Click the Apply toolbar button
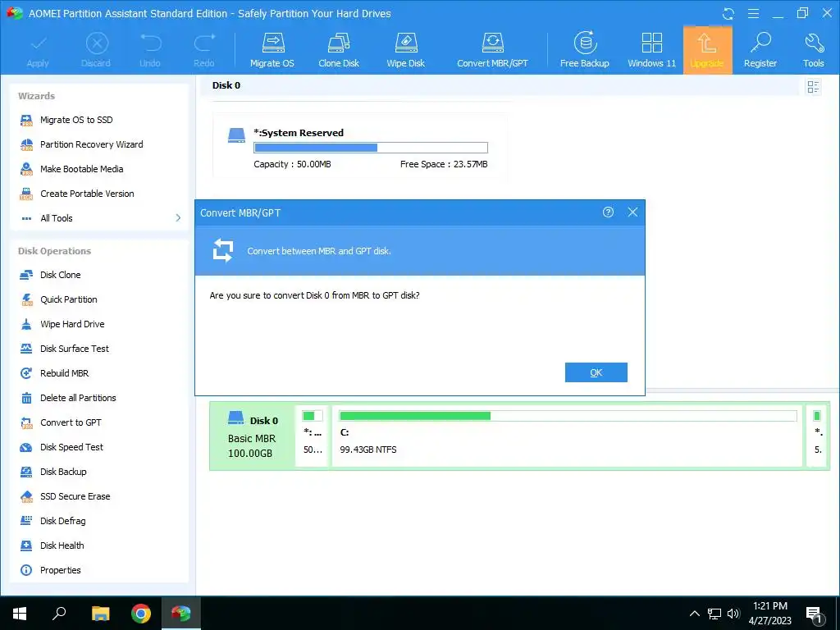This screenshot has height=630, width=840. (38, 50)
